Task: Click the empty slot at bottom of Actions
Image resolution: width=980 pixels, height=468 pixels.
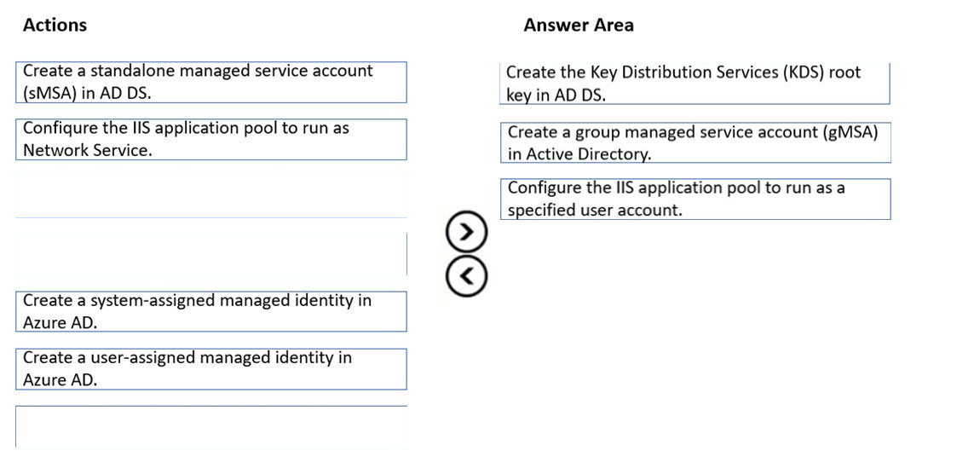Action: [x=210, y=426]
